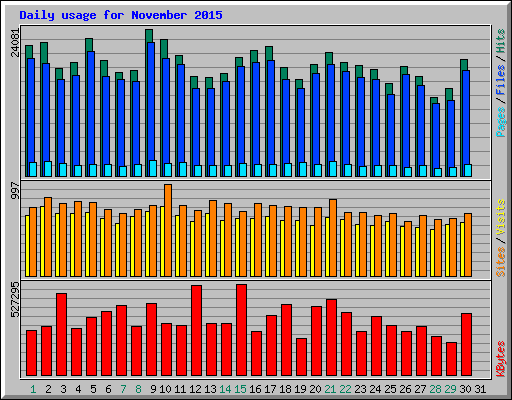This screenshot has width=512, height=400.
Task: Select the cyan pages bar for day 21
Action: click(333, 169)
